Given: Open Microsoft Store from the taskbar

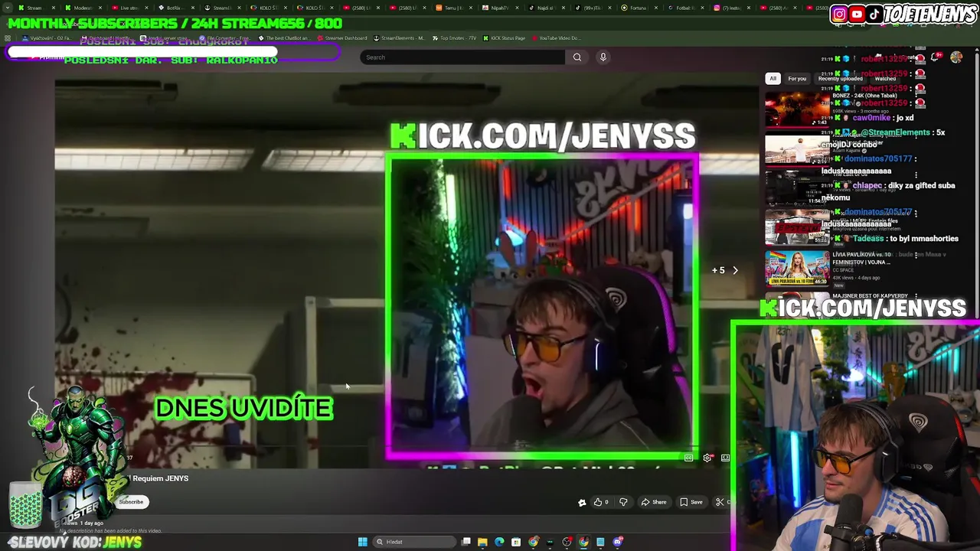Looking at the screenshot, I should [x=516, y=542].
